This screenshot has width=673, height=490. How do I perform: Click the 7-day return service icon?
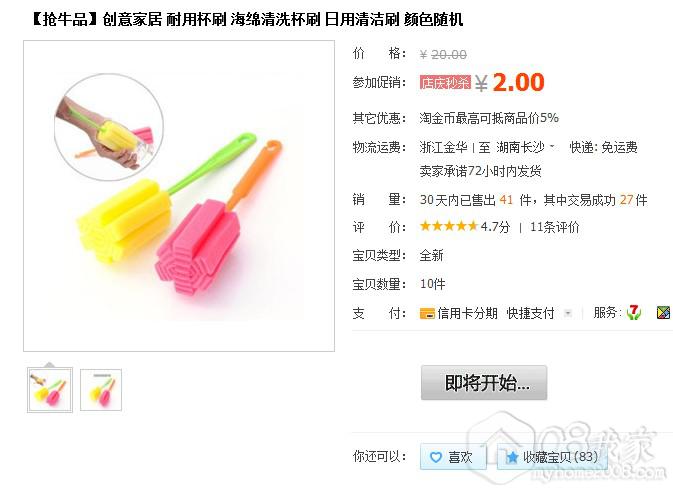click(x=634, y=312)
